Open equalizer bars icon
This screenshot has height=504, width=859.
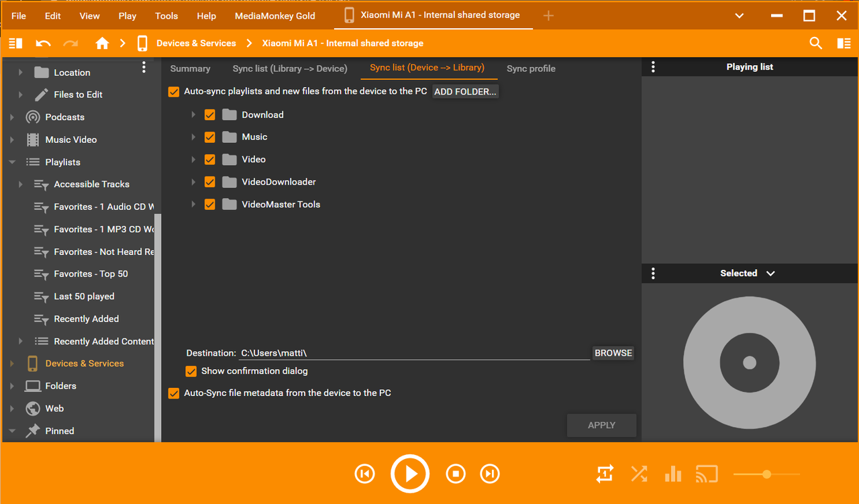[x=673, y=474]
